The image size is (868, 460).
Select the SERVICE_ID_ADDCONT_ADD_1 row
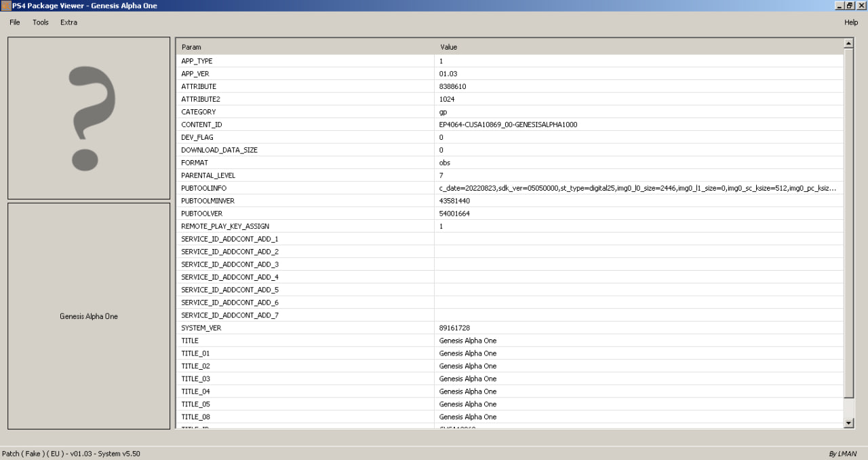(510, 239)
